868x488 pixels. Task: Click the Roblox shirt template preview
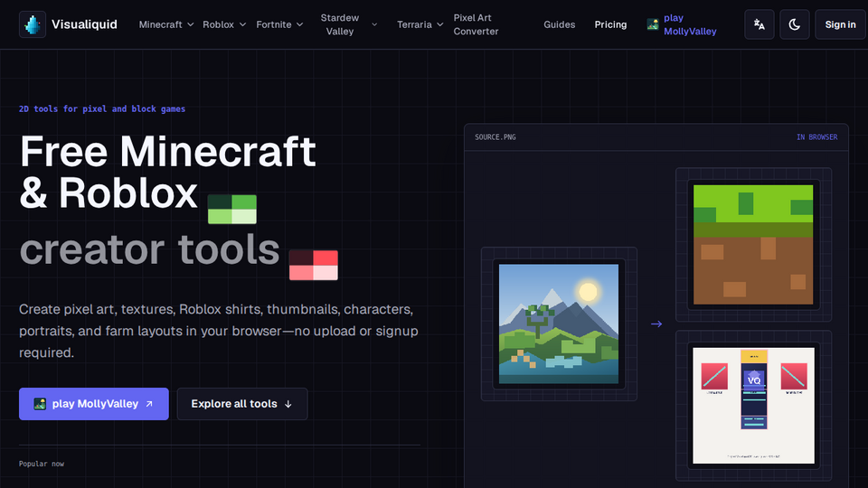753,406
